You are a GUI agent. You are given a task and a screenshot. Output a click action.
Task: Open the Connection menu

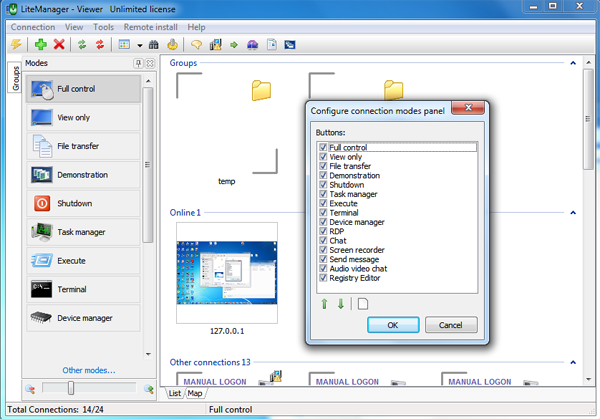click(x=33, y=27)
